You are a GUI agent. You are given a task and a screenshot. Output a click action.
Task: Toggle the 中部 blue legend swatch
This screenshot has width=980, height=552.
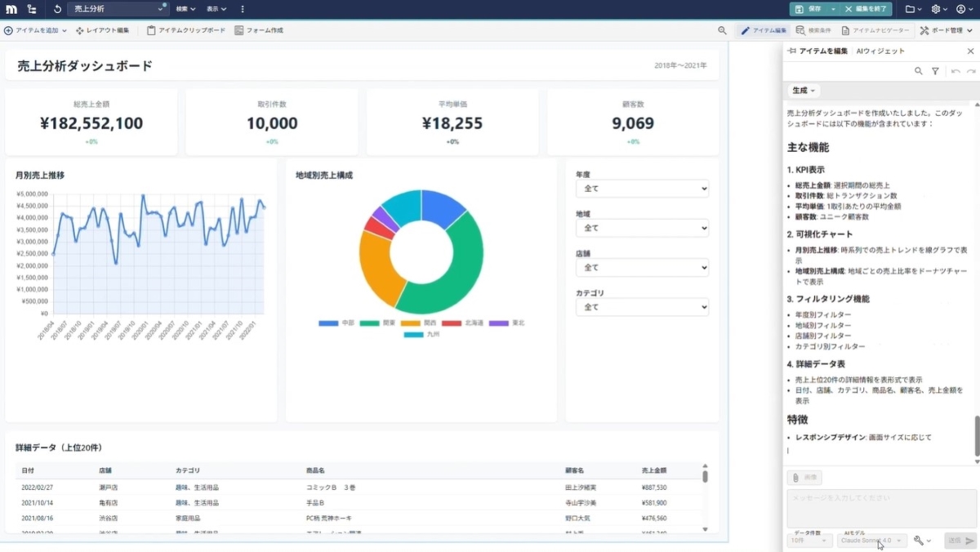coord(328,323)
